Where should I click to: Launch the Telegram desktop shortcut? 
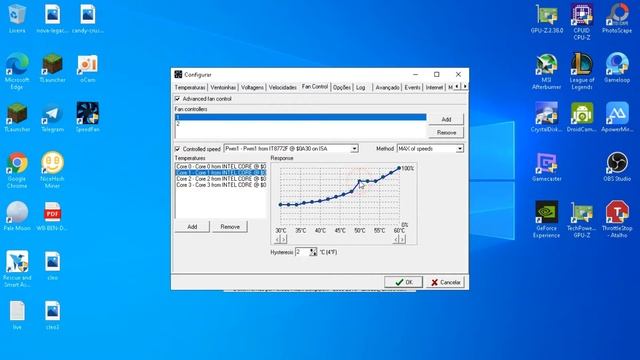[52, 118]
